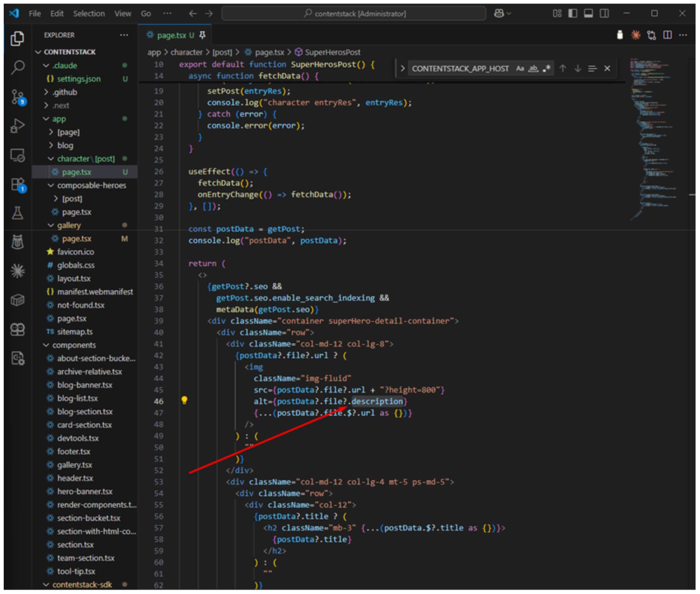Open the Testing flask icon
Image resolution: width=700 pixels, height=594 pixels.
pyautogui.click(x=17, y=213)
